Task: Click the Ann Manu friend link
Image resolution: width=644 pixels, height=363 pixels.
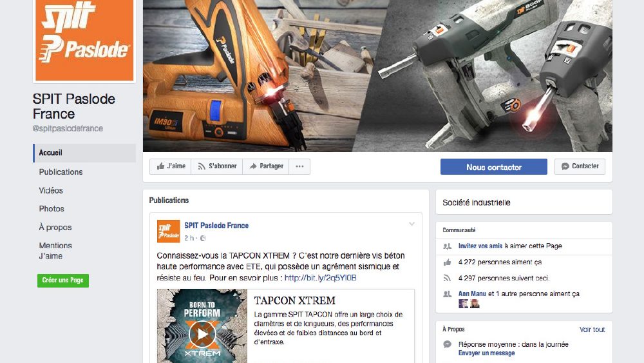Action: (x=472, y=293)
